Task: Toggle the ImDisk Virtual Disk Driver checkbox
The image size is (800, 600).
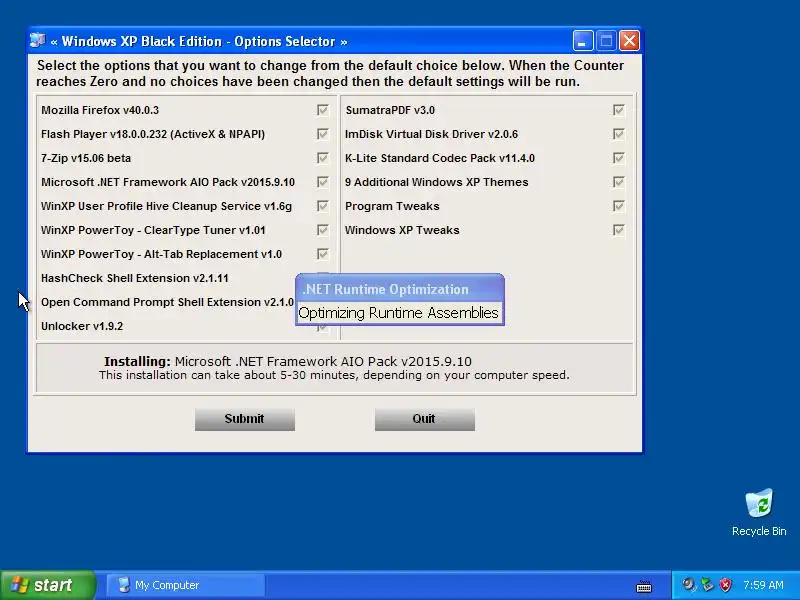Action: click(618, 134)
